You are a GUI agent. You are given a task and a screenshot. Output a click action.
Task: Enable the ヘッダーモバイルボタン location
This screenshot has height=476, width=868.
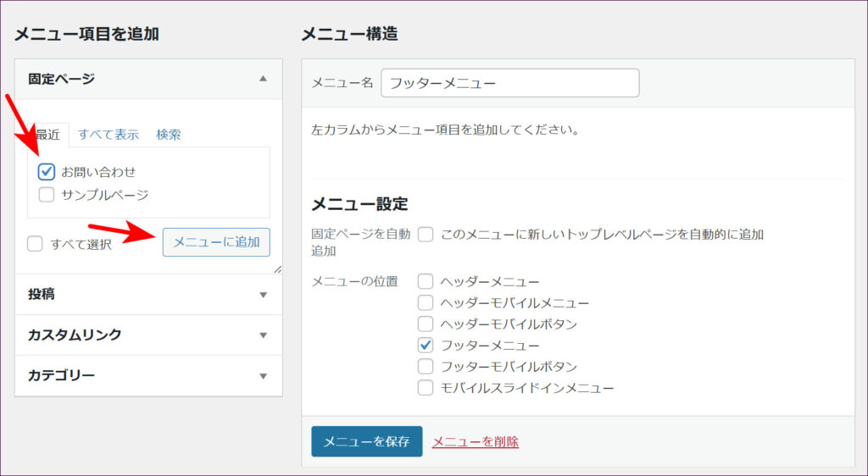[x=426, y=324]
